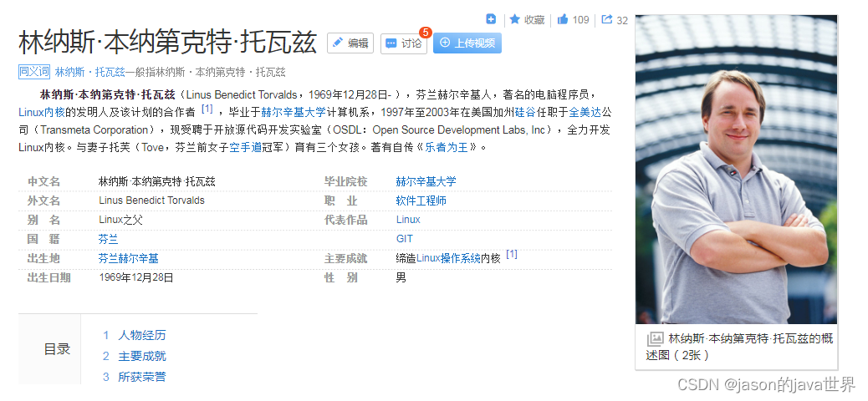The image size is (868, 401).
Task: Click the image gallery icon under the photo
Action: (x=655, y=339)
